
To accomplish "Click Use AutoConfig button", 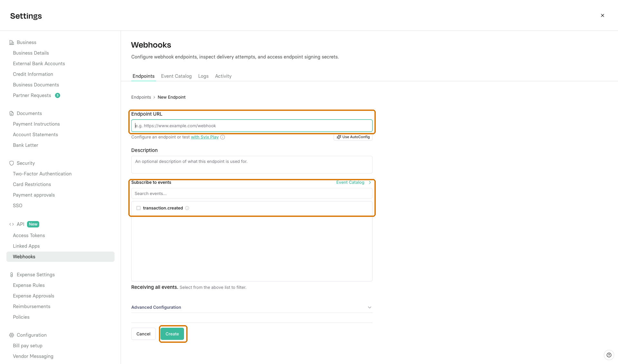I will tap(353, 137).
